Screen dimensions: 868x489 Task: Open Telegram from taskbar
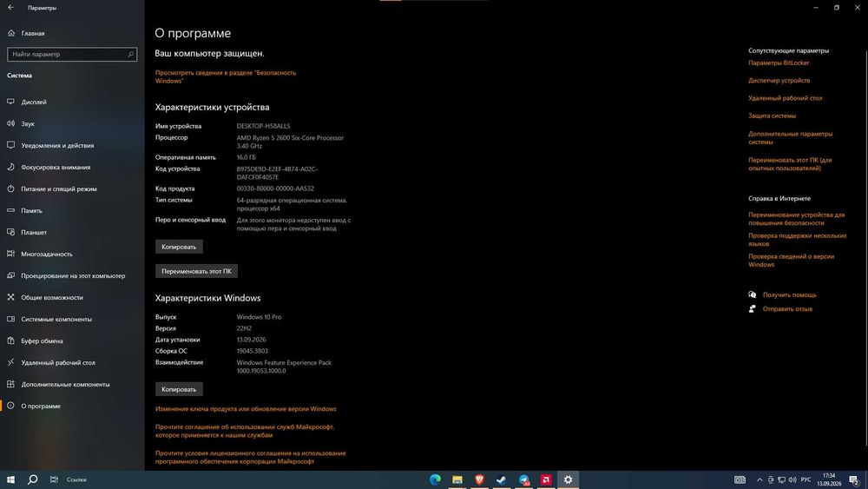tap(523, 479)
